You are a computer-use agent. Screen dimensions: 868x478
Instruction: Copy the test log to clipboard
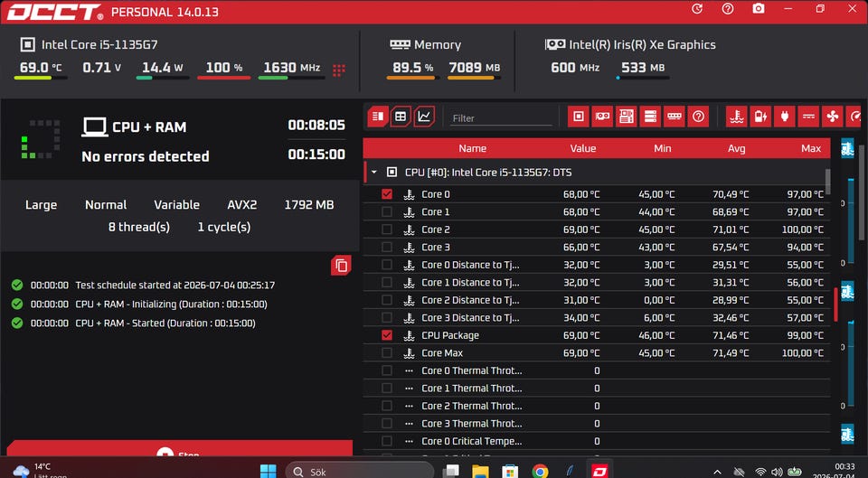tap(341, 266)
